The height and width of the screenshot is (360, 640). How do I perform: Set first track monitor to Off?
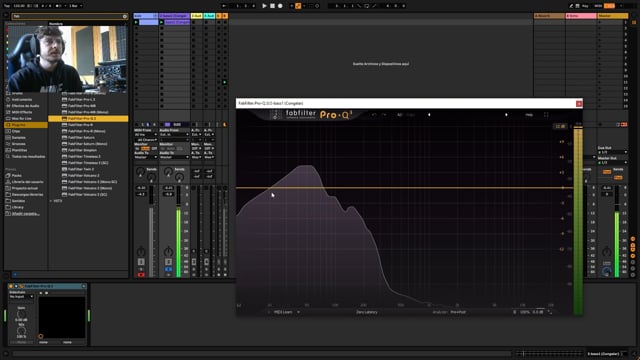[154, 149]
